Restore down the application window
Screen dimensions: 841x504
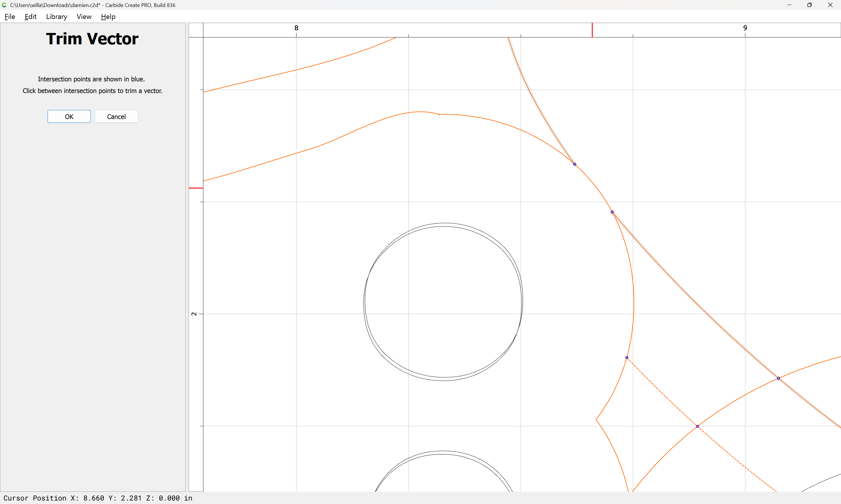tap(809, 5)
